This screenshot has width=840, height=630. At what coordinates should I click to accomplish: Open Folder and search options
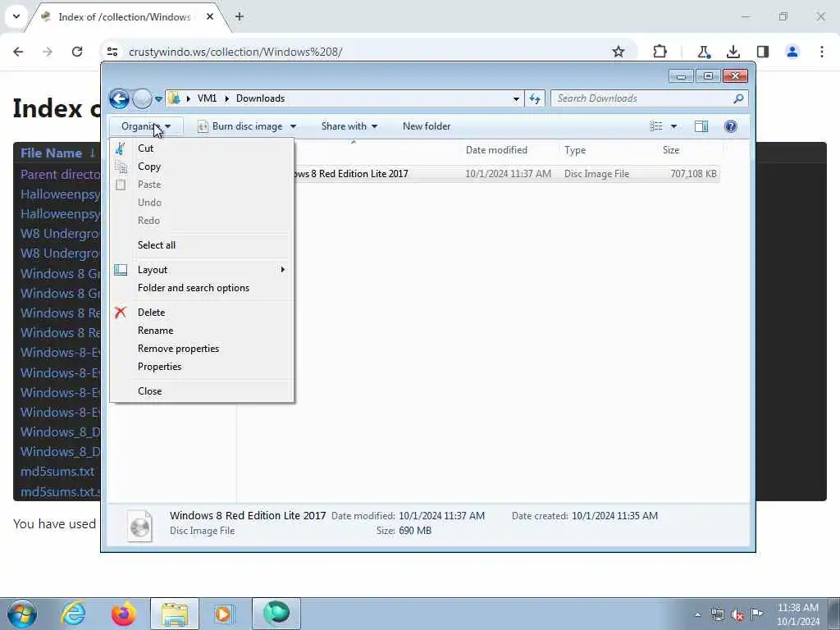click(x=202, y=288)
